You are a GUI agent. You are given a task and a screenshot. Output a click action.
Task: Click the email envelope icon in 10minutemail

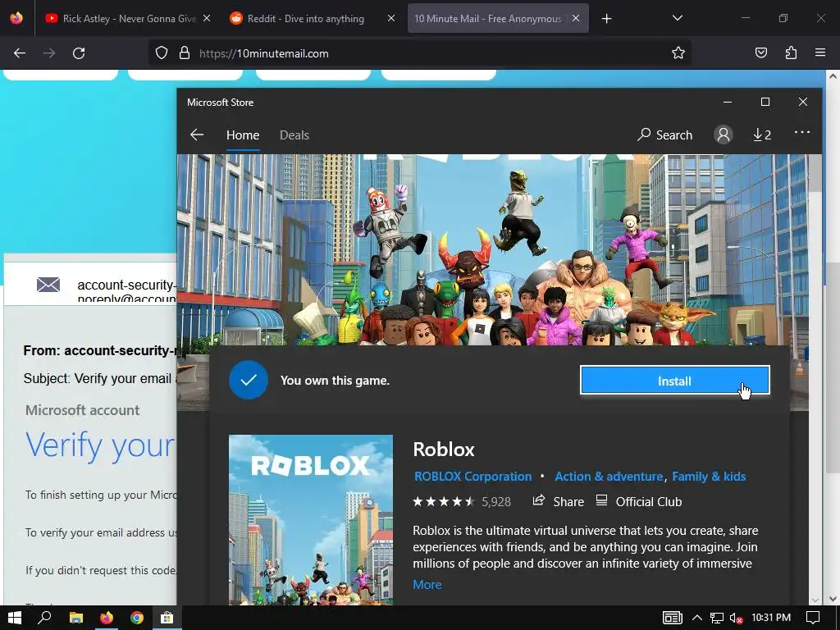48,285
